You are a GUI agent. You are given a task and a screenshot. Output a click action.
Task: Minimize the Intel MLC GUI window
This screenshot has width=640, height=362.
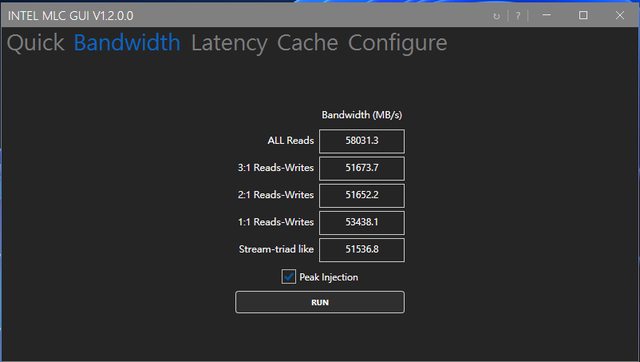(547, 15)
